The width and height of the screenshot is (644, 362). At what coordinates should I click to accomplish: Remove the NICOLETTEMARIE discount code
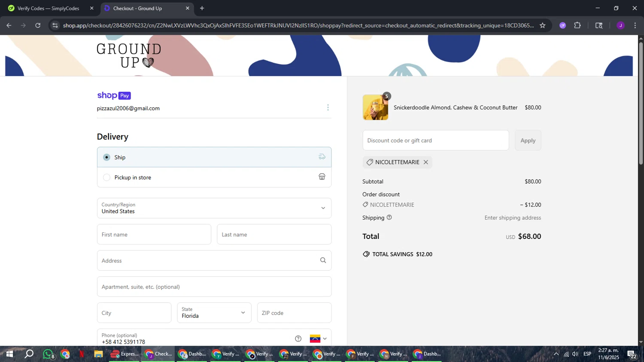click(x=426, y=162)
